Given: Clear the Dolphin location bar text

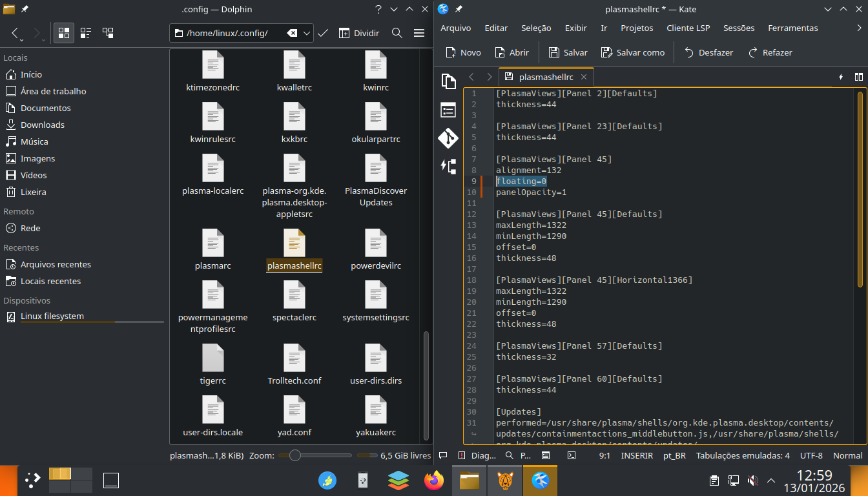Looking at the screenshot, I should [x=292, y=33].
